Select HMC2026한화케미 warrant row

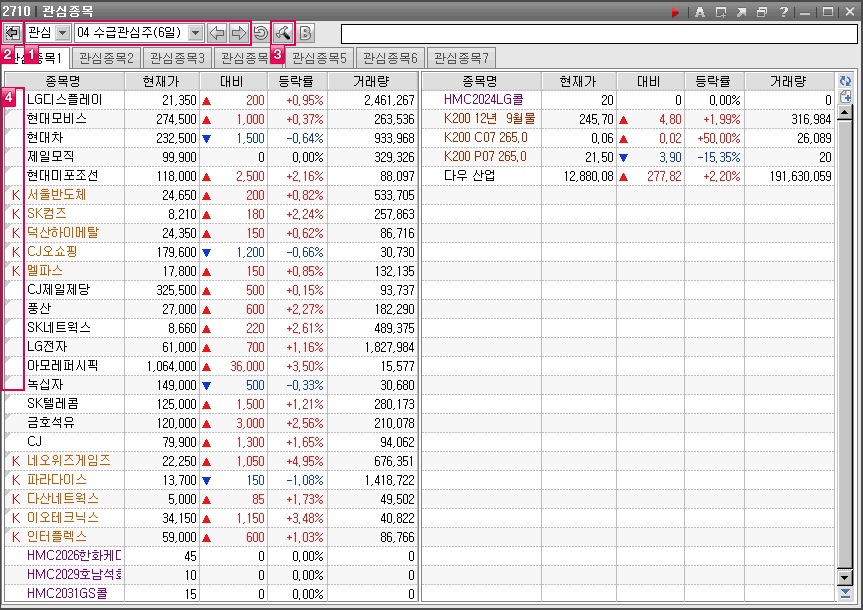(211, 556)
